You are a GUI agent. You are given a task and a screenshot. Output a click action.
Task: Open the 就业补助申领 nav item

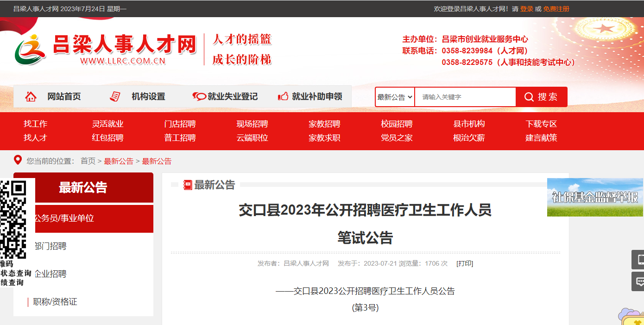click(x=317, y=96)
